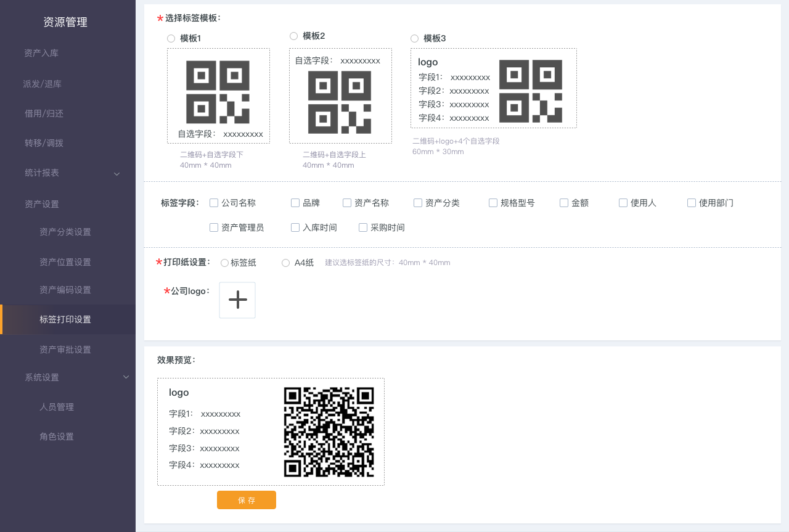Choose 标签纸 paper option
The width and height of the screenshot is (789, 532).
[x=224, y=263]
